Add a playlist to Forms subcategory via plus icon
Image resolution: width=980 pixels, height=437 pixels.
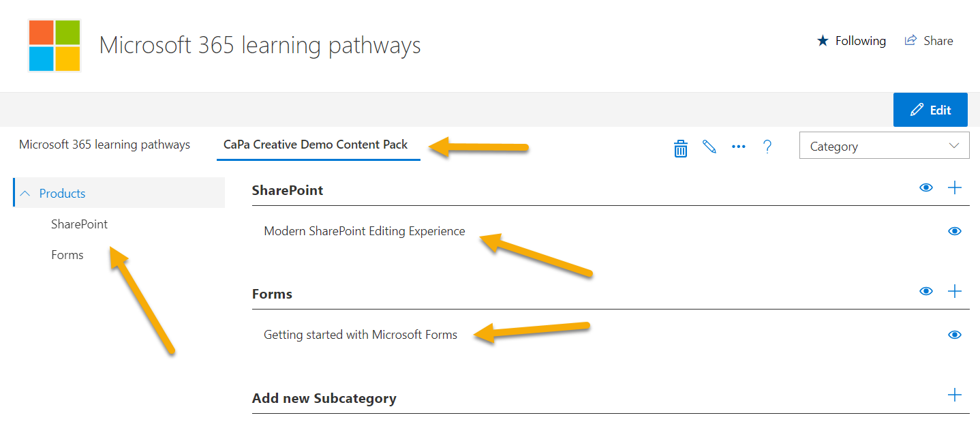[955, 291]
